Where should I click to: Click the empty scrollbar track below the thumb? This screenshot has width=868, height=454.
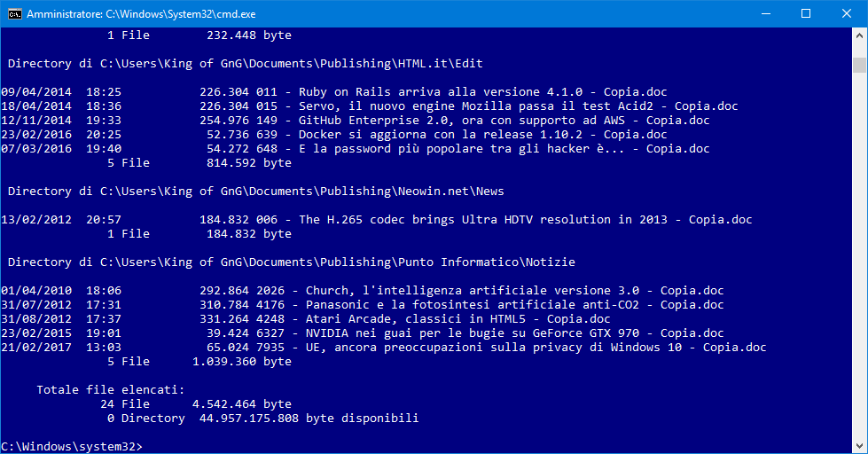coord(859,266)
